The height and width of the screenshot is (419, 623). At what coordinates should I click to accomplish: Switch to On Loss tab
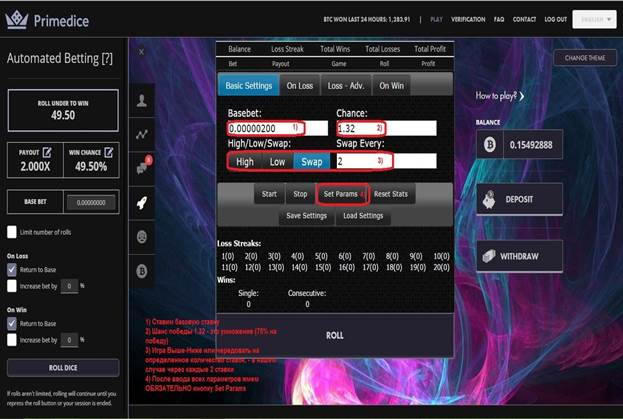click(x=300, y=85)
